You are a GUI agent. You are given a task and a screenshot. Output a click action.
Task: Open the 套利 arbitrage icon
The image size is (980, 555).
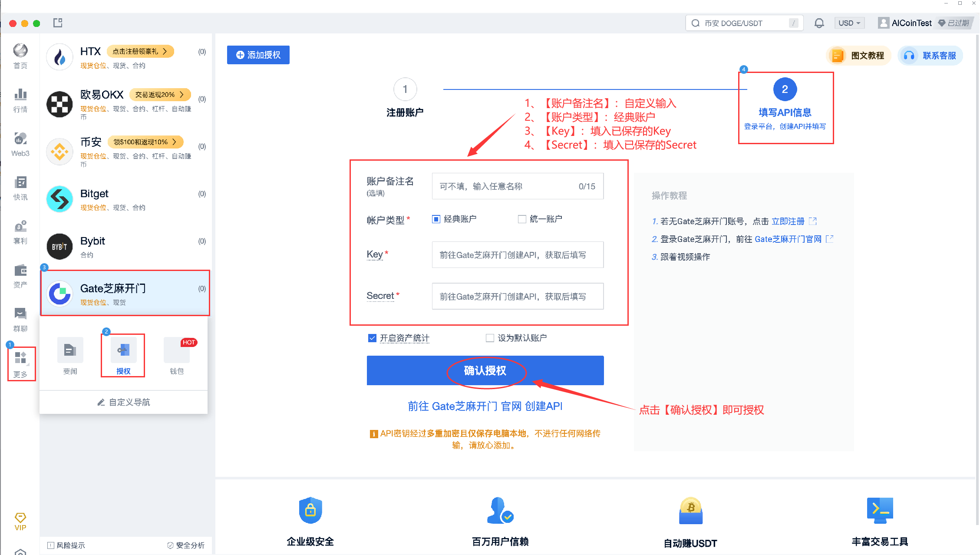pyautogui.click(x=20, y=227)
